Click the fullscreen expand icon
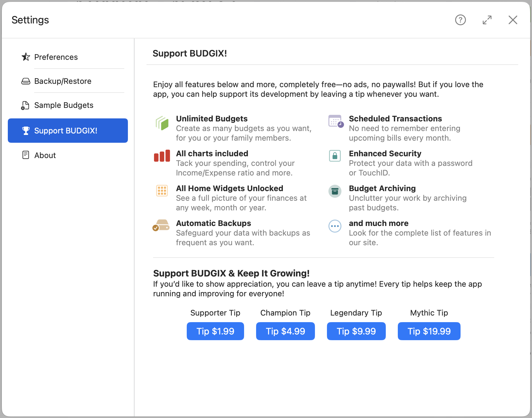This screenshot has height=418, width=532. tap(487, 20)
